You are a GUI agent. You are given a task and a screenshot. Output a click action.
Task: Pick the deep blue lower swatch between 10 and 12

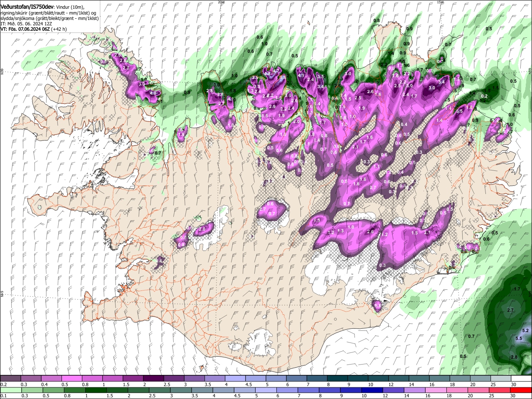(x=373, y=390)
